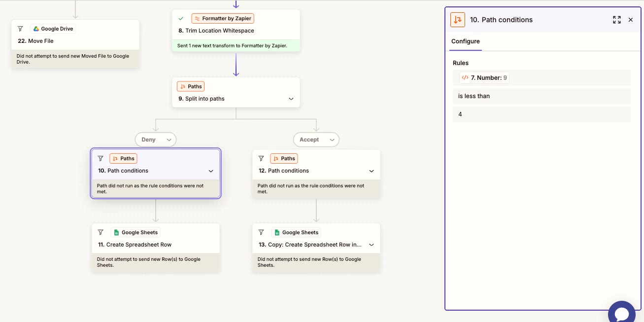Close the Path conditions side panel
Viewport: 644px width, 322px height.
pyautogui.click(x=631, y=20)
